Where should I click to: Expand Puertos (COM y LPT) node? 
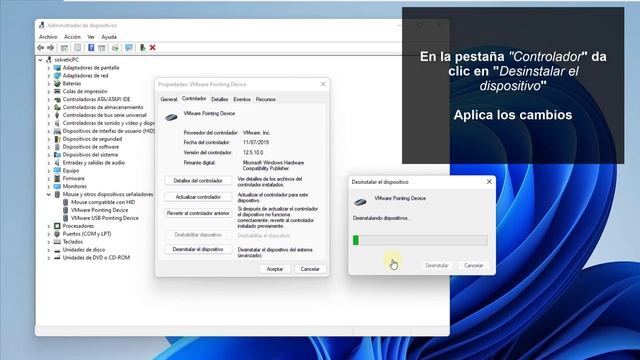coord(49,234)
